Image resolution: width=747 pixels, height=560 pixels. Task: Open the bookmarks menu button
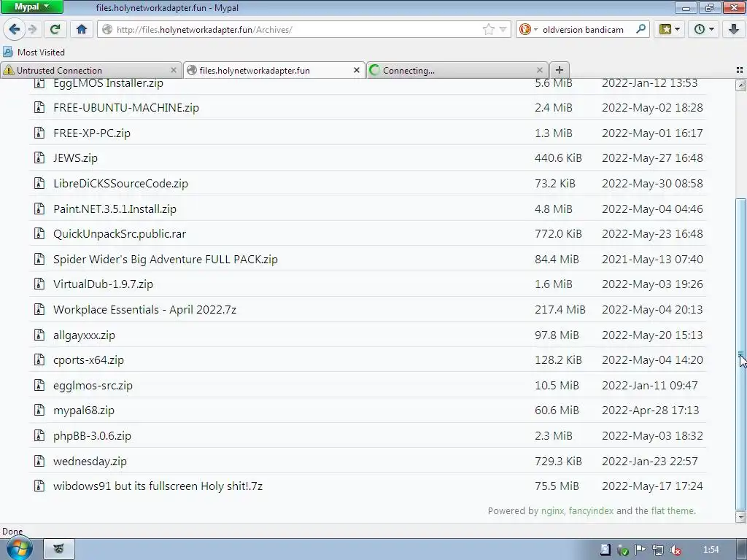pyautogui.click(x=670, y=29)
